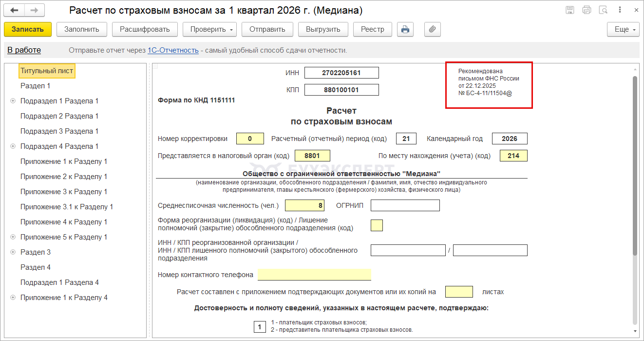Click the yellow Записать button
This screenshot has height=341, width=644.
pos(28,29)
